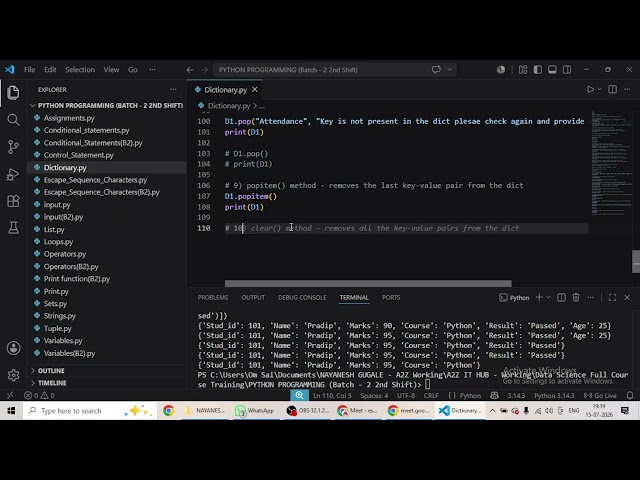The width and height of the screenshot is (640, 480).
Task: Expand the TIMELINE section
Action: [52, 383]
